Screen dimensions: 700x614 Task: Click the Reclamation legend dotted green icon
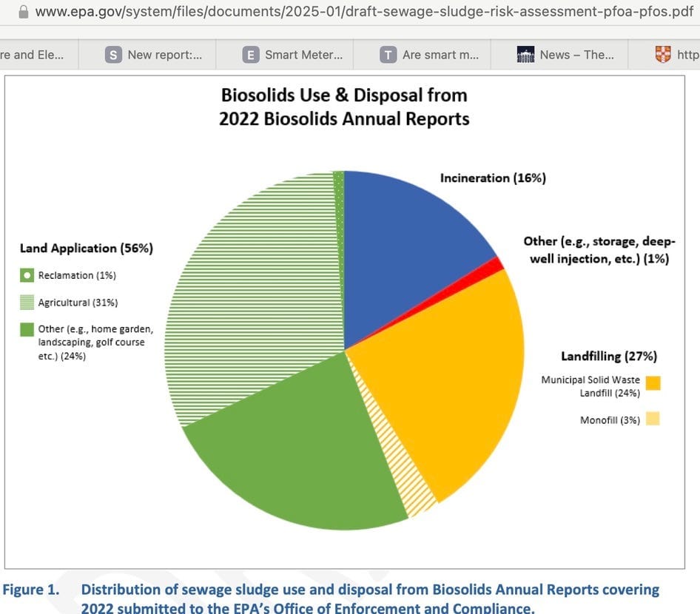click(x=27, y=275)
